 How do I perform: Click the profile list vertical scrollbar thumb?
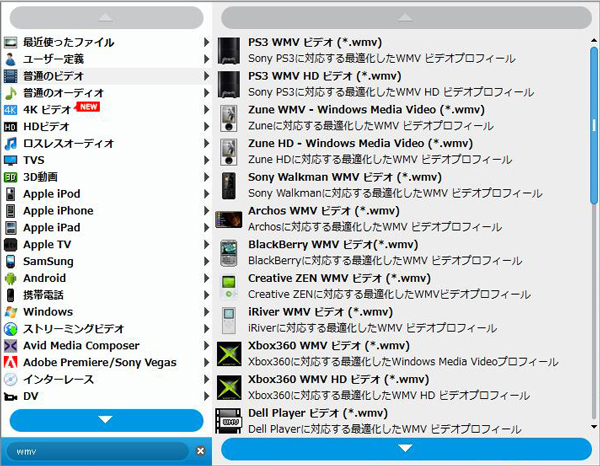594,125
